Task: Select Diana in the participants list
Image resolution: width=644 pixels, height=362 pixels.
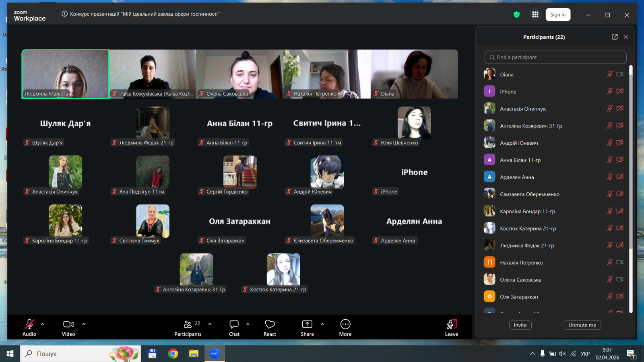Action: [x=506, y=74]
